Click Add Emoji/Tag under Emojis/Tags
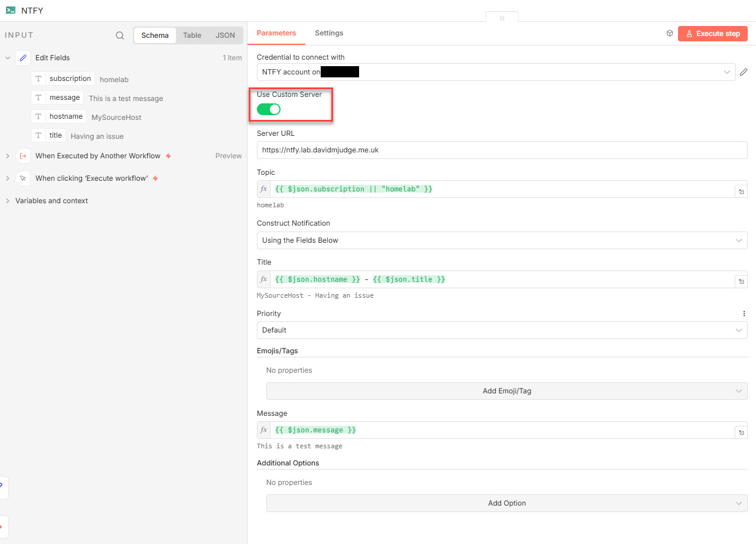The image size is (756, 544). (506, 390)
